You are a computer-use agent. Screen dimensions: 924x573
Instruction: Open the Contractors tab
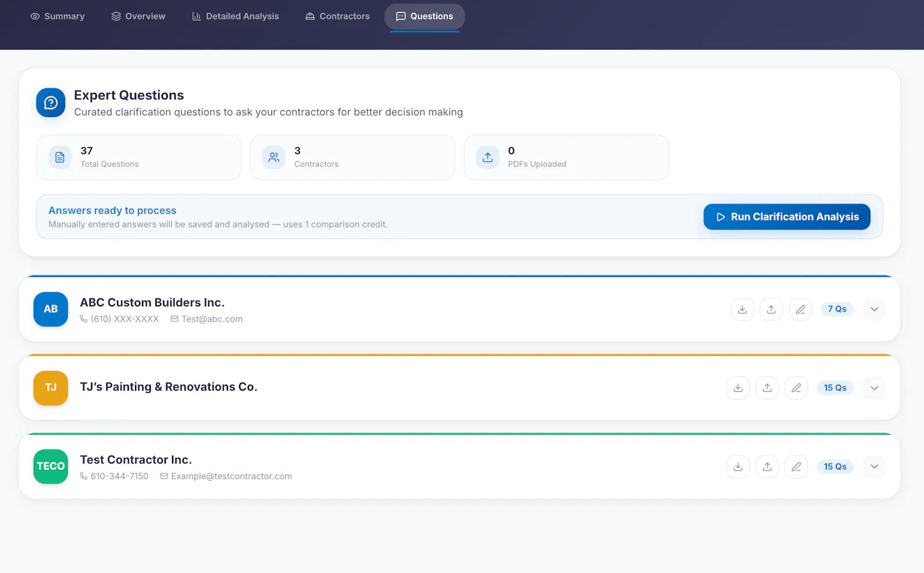click(337, 16)
